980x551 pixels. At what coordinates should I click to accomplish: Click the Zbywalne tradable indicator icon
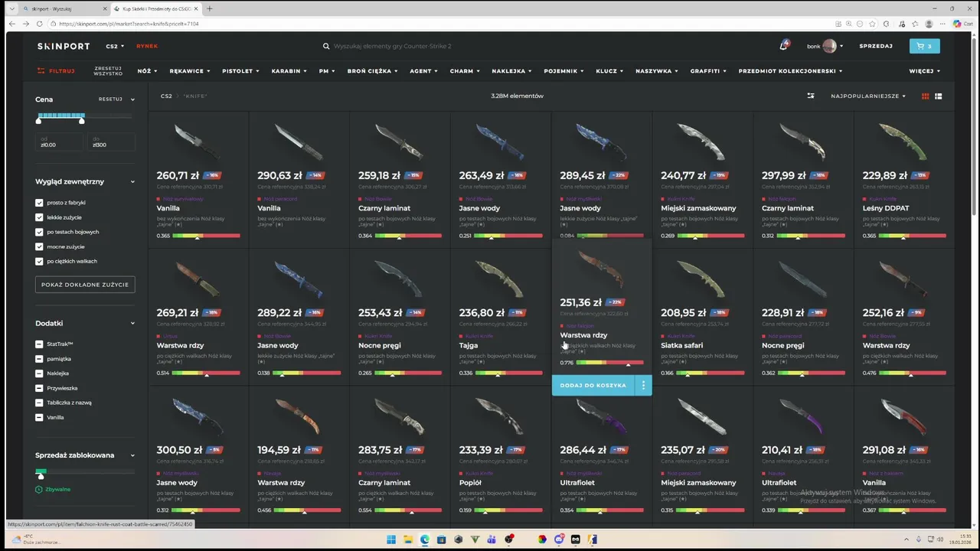click(x=39, y=489)
